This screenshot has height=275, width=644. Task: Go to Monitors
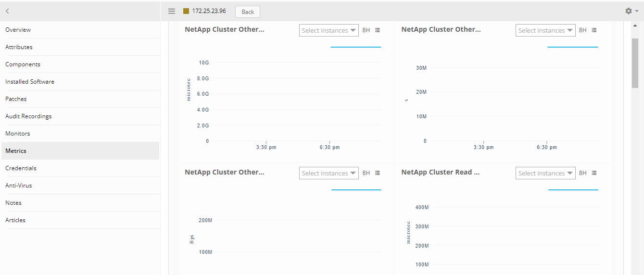[80, 134]
